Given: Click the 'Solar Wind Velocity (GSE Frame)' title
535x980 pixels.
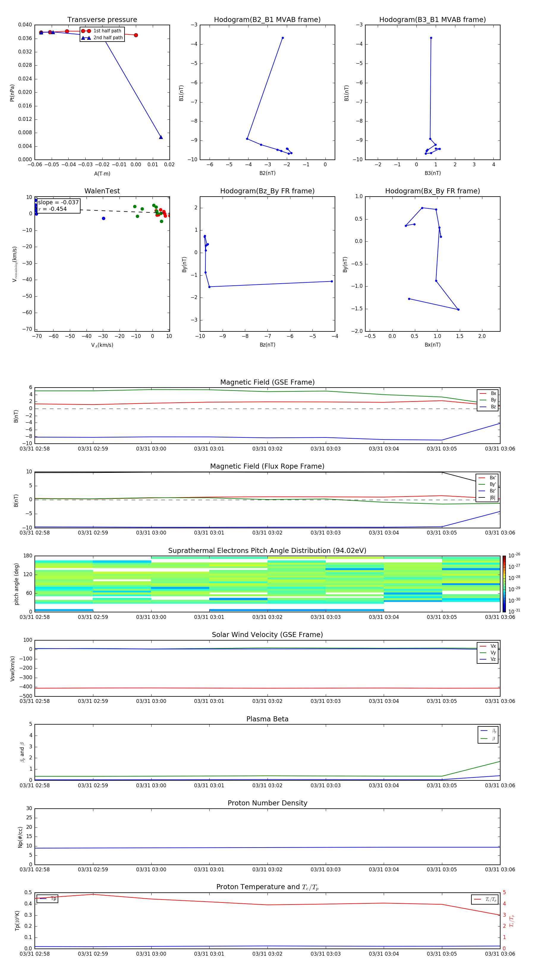Looking at the screenshot, I should pos(267,635).
